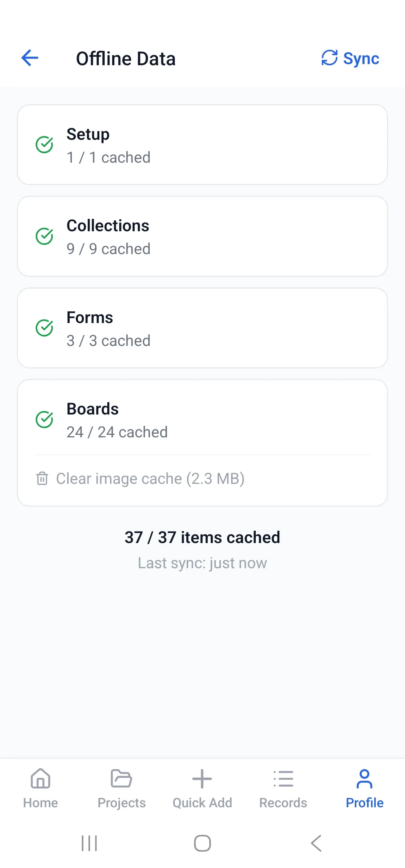Tap the trash can icon
Screen dimensions: 405x868
point(42,479)
